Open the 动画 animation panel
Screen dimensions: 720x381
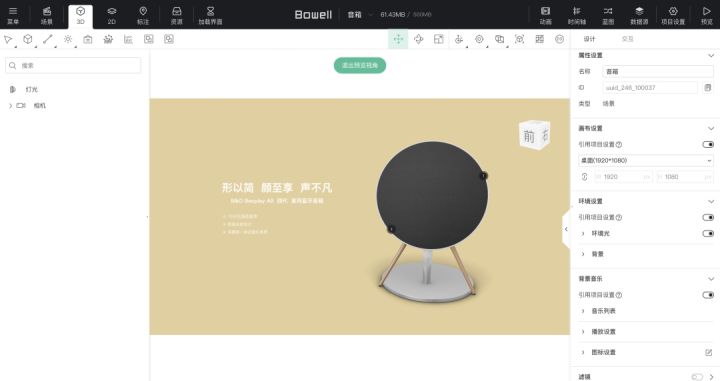[x=546, y=15]
